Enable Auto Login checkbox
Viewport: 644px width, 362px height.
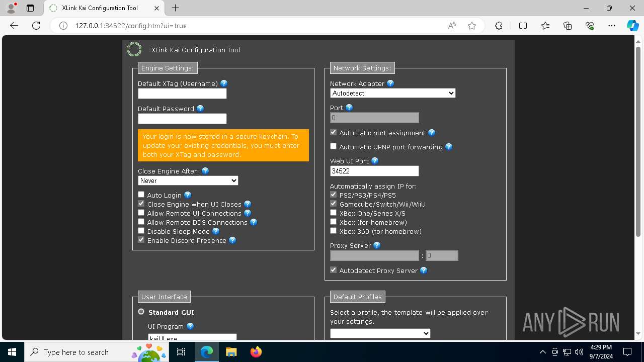tap(141, 195)
